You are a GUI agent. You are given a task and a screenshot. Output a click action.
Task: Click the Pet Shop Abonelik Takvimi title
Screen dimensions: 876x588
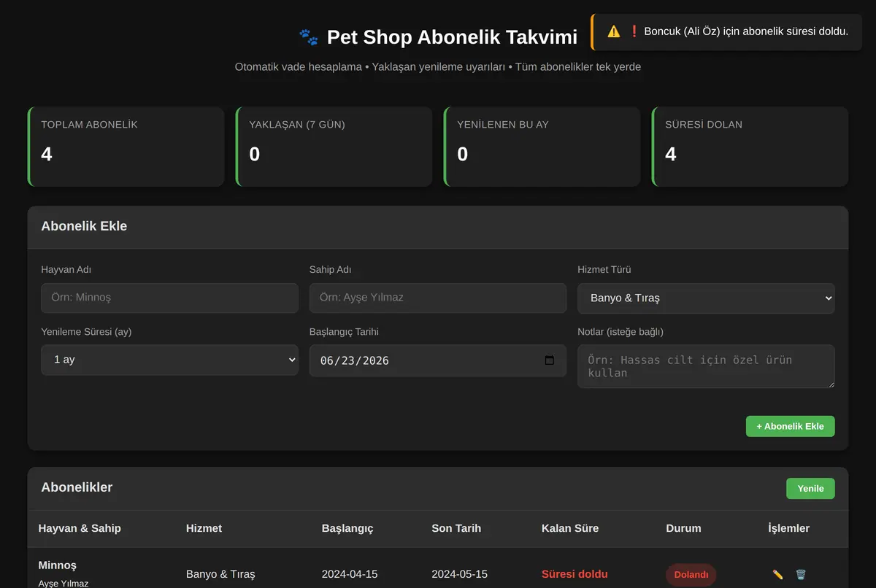click(452, 37)
